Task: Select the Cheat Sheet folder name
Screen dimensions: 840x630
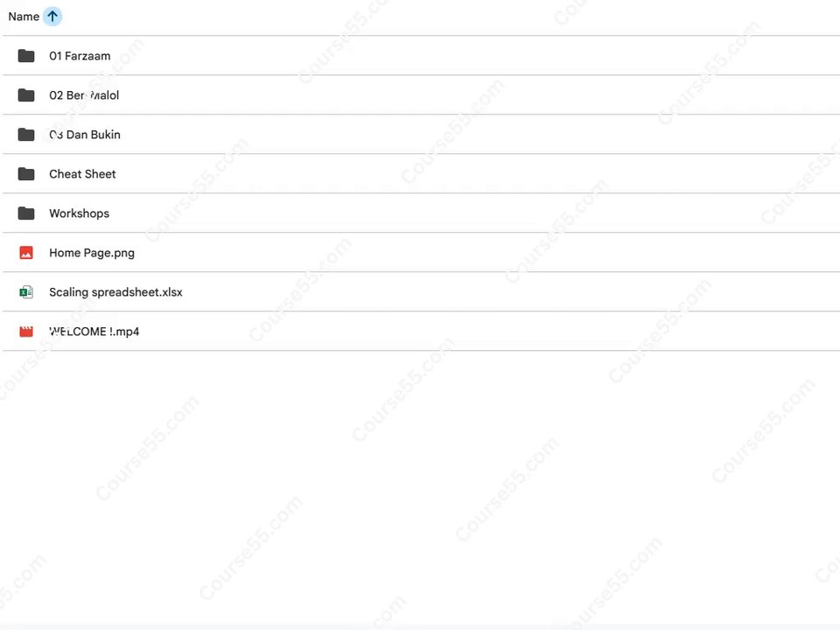Action: pos(82,174)
